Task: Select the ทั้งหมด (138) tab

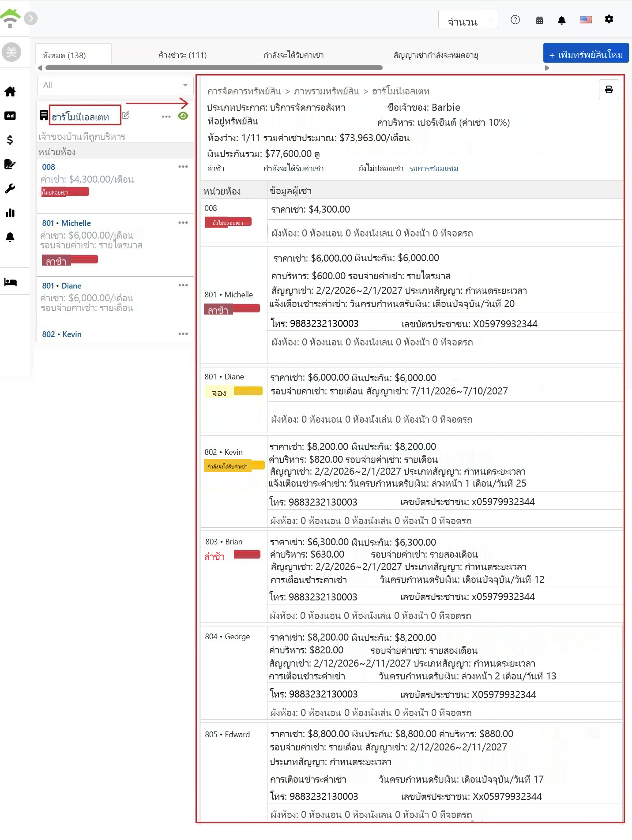Action: [x=73, y=54]
